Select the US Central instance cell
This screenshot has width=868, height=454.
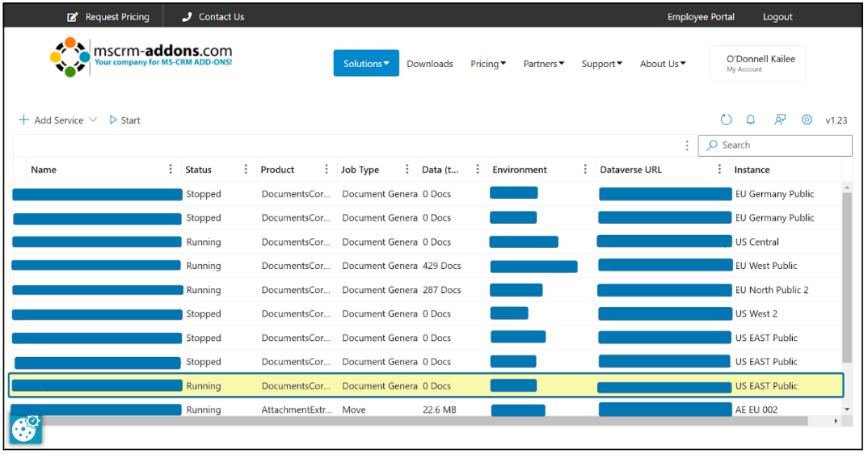tap(756, 242)
